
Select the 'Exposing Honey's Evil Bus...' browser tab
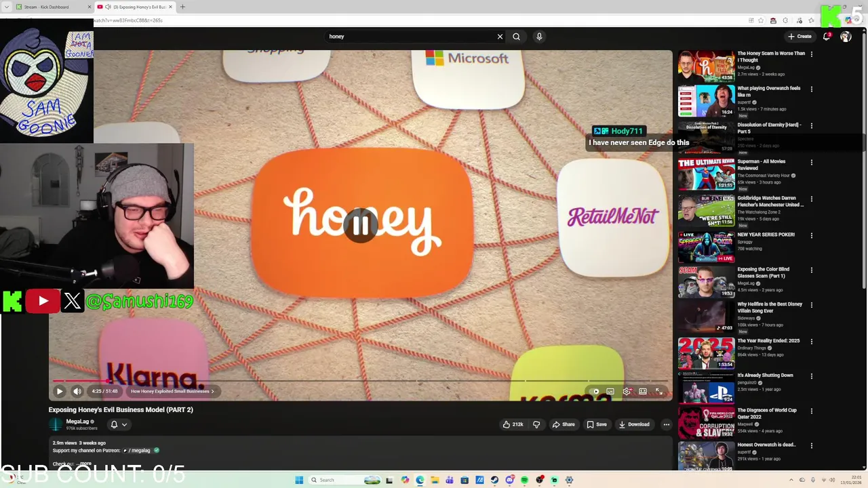[134, 7]
